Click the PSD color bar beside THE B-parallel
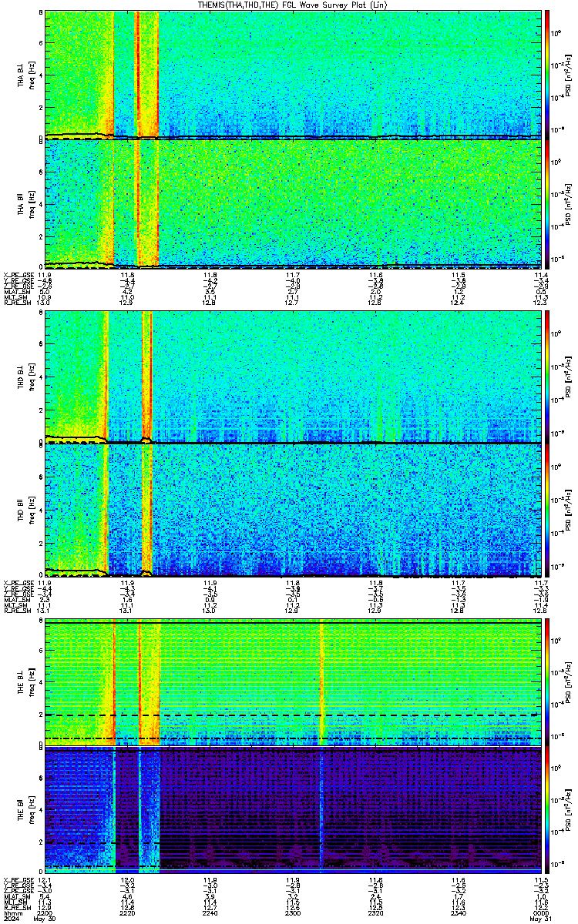Screen dimensions: 578x924 tap(547, 808)
